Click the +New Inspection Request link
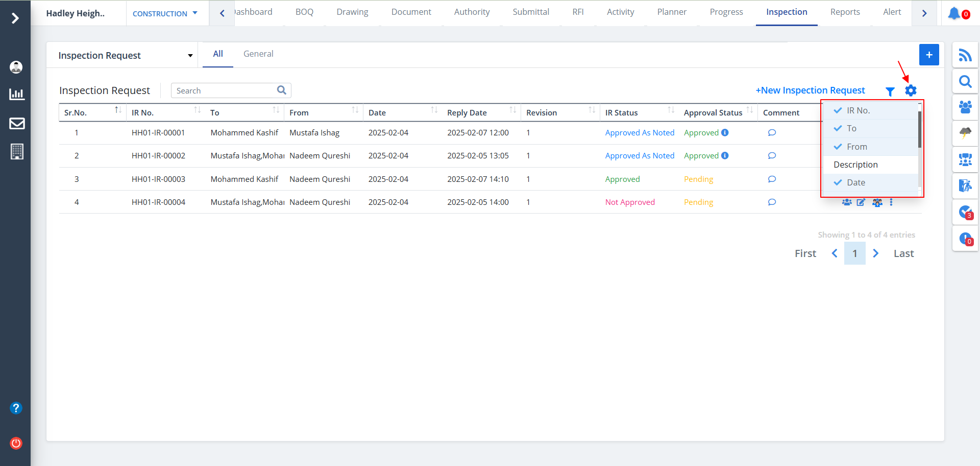Image resolution: width=980 pixels, height=466 pixels. coord(810,90)
